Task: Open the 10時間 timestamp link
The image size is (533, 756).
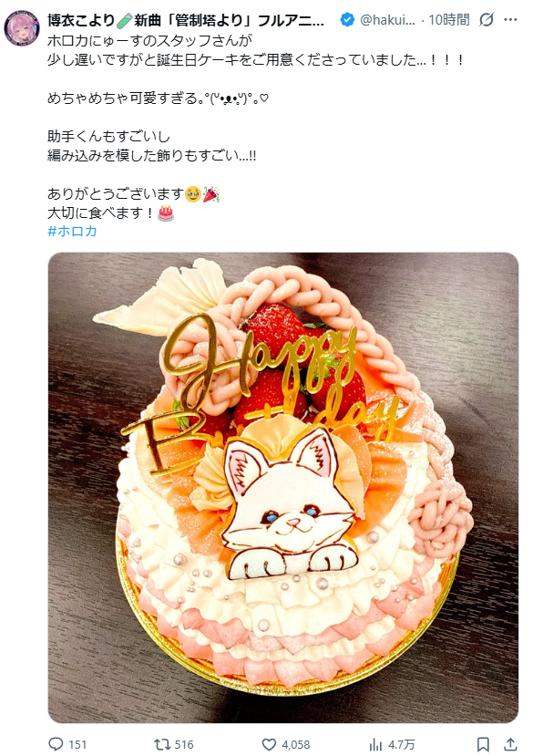Action: tap(449, 20)
